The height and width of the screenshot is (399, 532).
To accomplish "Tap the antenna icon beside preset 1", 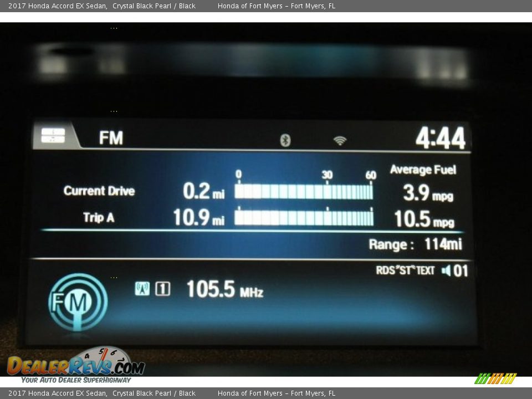I will pyautogui.click(x=142, y=289).
